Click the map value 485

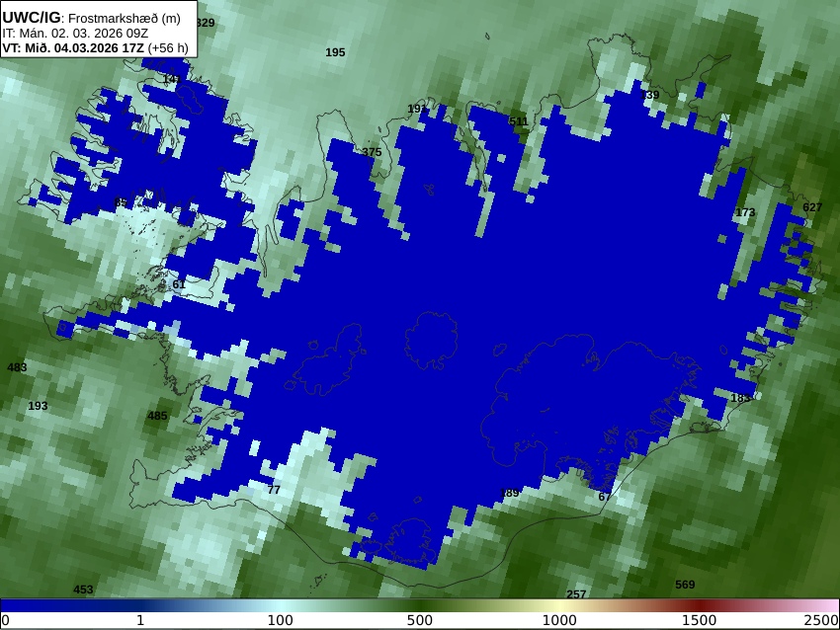pos(157,416)
